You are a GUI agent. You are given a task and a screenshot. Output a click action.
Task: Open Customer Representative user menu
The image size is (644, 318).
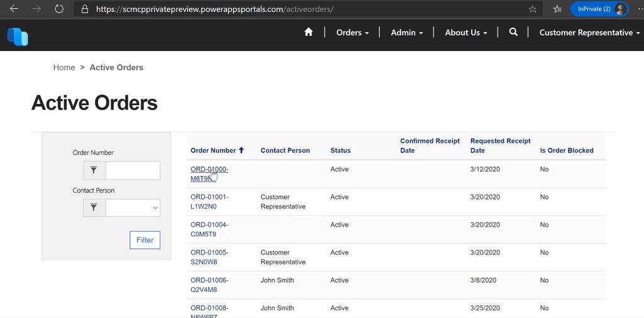tap(589, 33)
